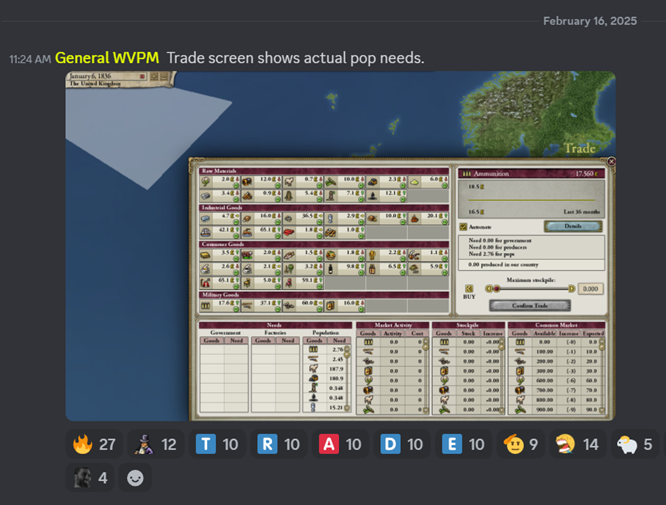Select the wine bottle good priced 9.8
The image size is (666, 505).
coord(344,269)
